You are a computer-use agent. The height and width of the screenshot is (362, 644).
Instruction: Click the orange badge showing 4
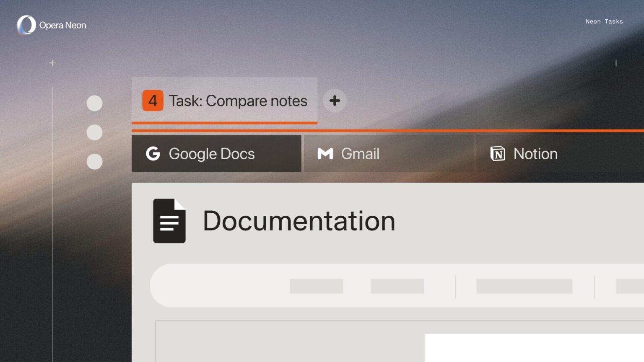pos(153,101)
